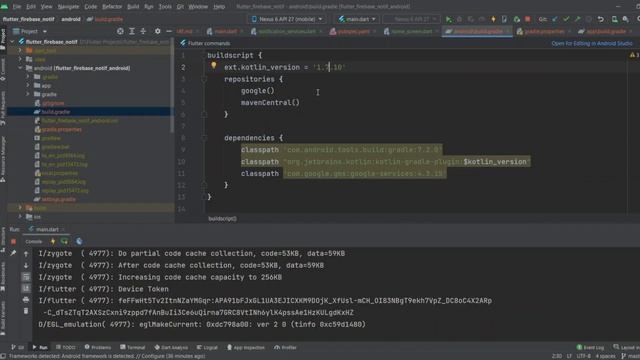
Task: Click the undo rollback icon in toolbar
Action: tap(601, 19)
